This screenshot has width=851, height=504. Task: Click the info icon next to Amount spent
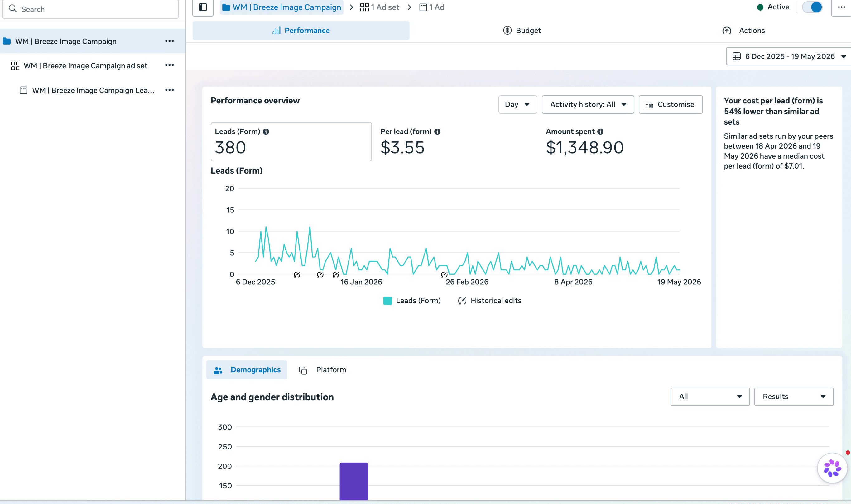coord(600,131)
